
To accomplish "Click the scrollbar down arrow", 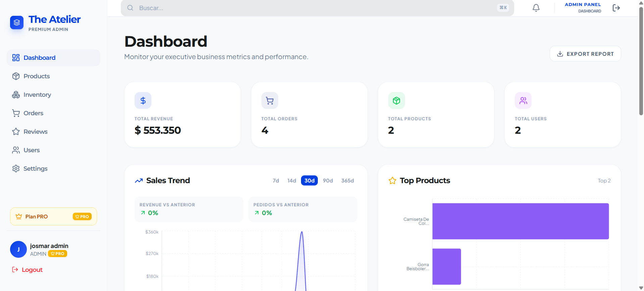I will coord(641,288).
